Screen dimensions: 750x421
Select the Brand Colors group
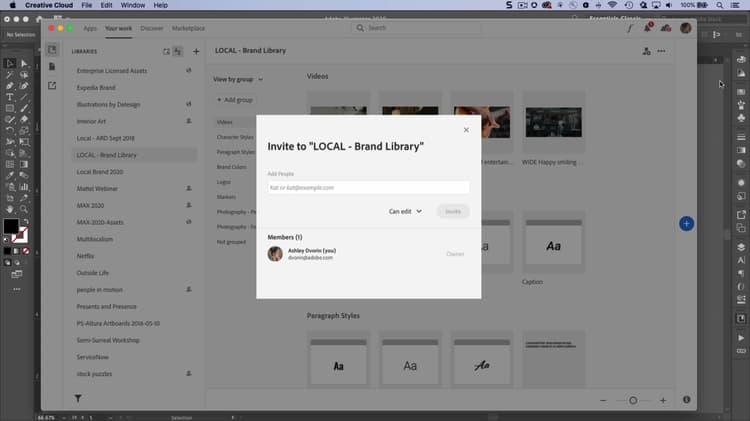tap(232, 167)
